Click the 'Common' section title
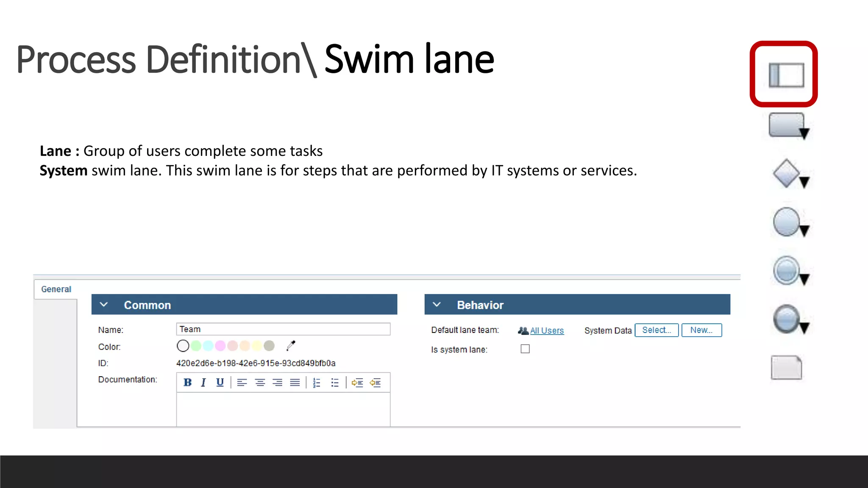 pyautogui.click(x=147, y=305)
